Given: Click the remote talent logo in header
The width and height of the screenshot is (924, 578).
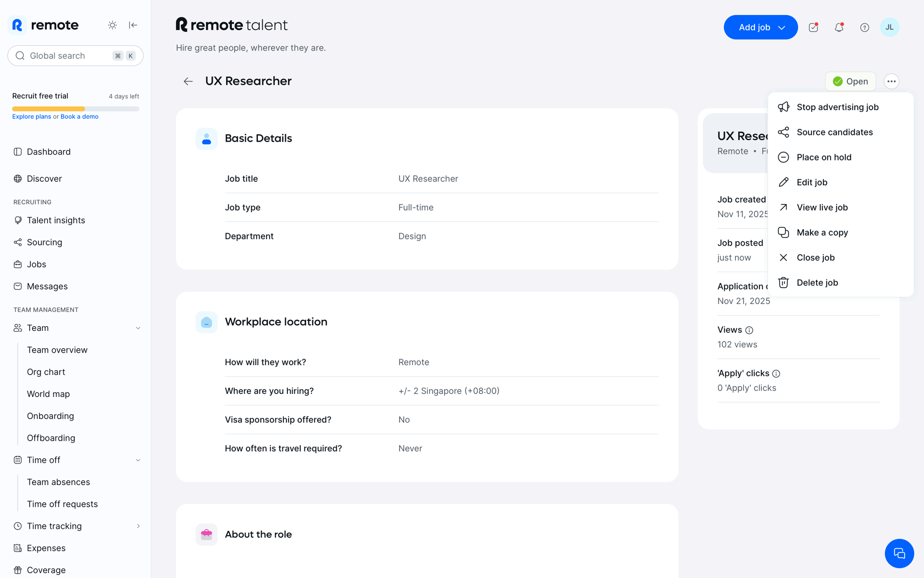Looking at the screenshot, I should 231,25.
